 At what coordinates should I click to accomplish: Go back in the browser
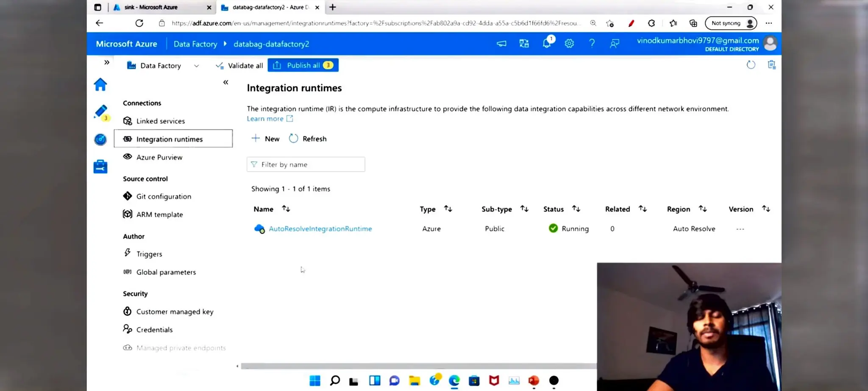[99, 23]
